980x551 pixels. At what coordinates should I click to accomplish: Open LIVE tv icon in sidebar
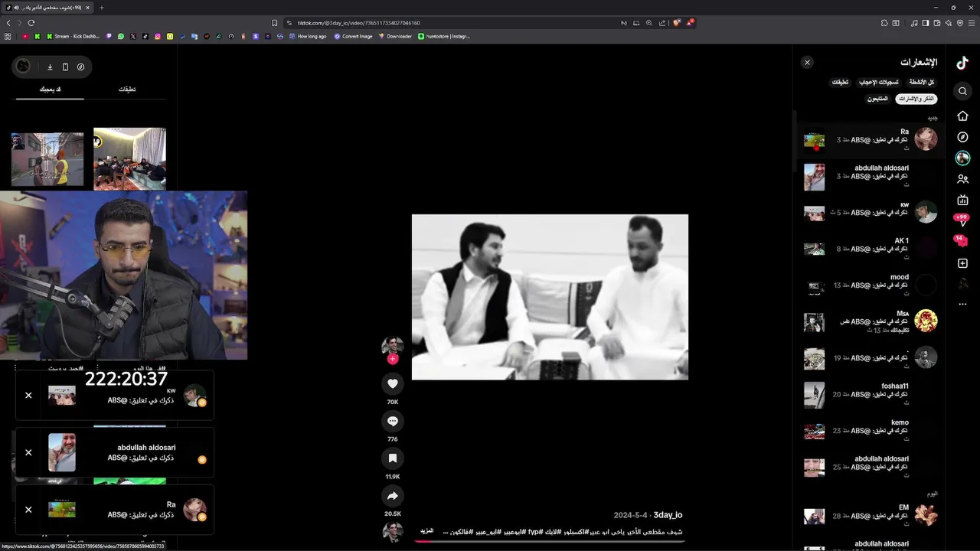[x=962, y=200]
